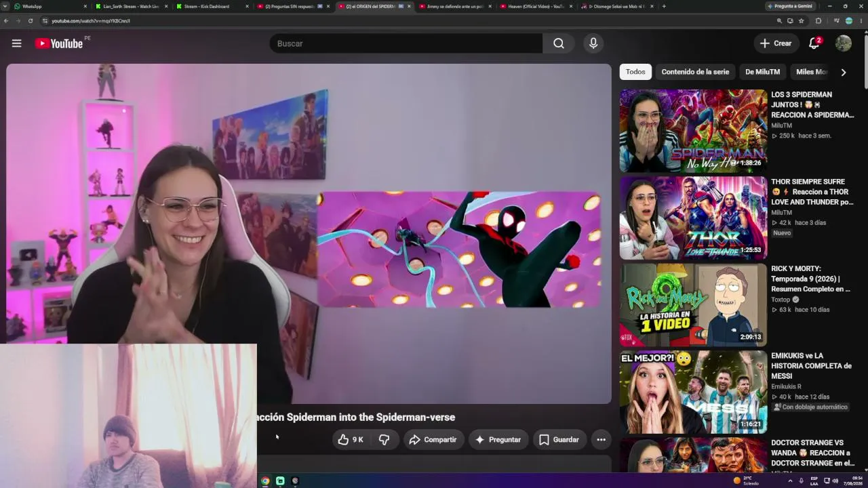
Task: Open the green app in taskbar
Action: (x=280, y=481)
